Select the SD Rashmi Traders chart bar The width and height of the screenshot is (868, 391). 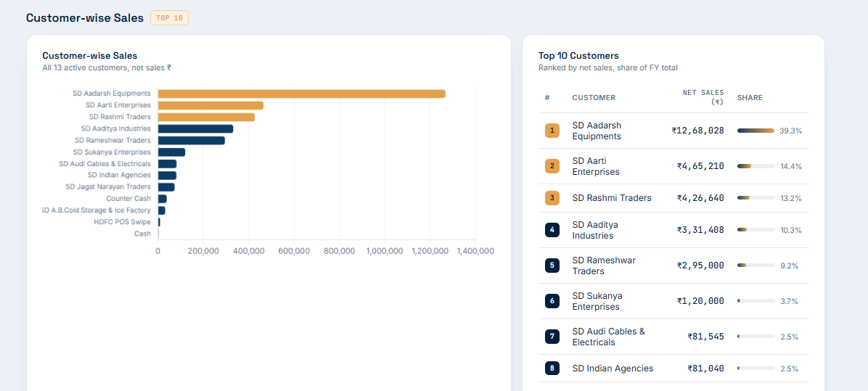click(x=206, y=118)
